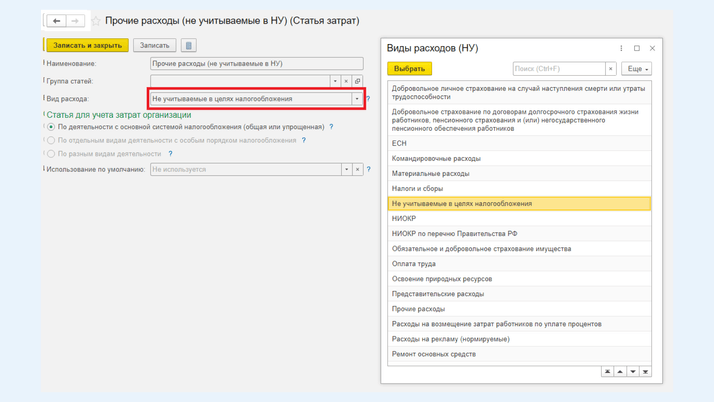Select Обязательное и добровольное страхование имущества row
Image resolution: width=714 pixels, height=402 pixels.
519,249
